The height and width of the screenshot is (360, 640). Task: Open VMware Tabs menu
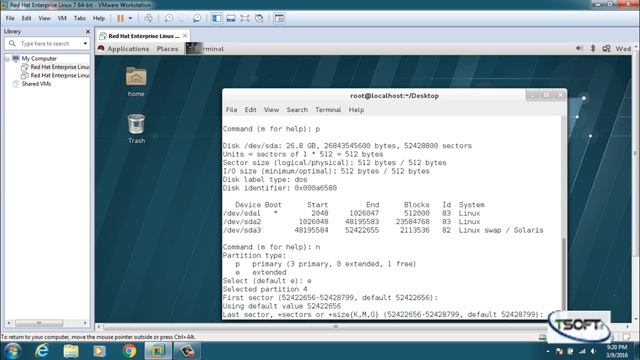(x=80, y=18)
